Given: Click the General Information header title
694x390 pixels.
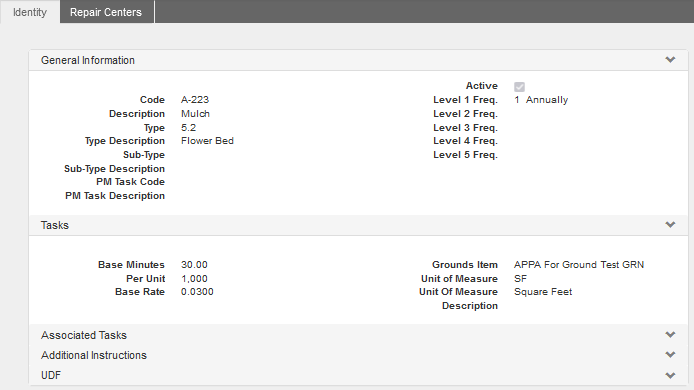Looking at the screenshot, I should [x=88, y=60].
